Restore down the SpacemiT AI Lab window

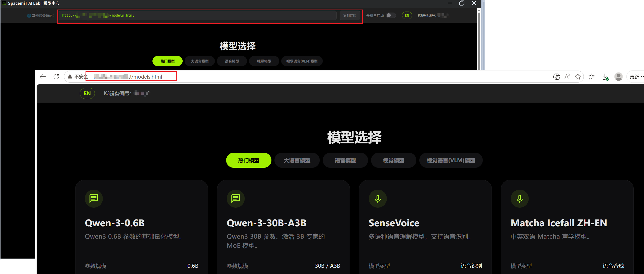tap(462, 3)
